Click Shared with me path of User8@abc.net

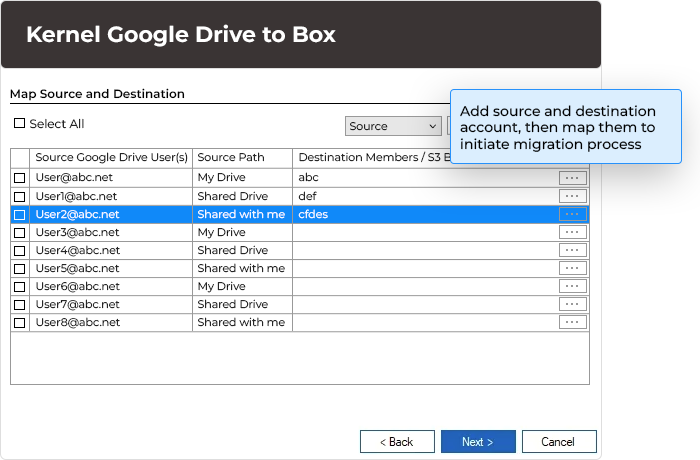(241, 322)
